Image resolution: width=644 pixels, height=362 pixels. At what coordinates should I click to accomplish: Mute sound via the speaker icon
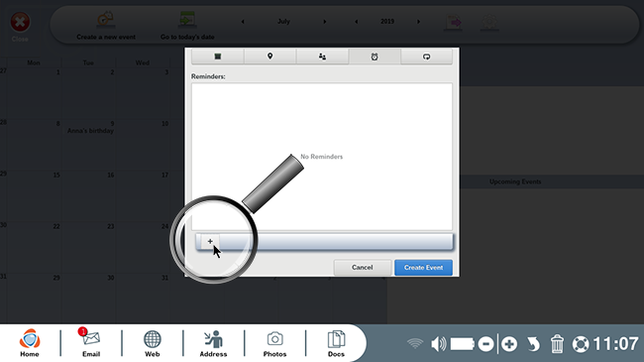[438, 344]
